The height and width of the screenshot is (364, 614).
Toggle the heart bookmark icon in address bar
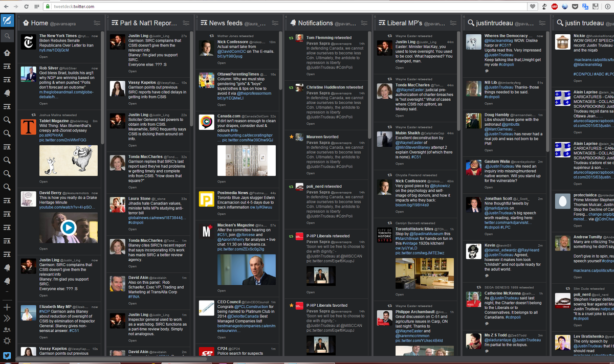(x=533, y=6)
